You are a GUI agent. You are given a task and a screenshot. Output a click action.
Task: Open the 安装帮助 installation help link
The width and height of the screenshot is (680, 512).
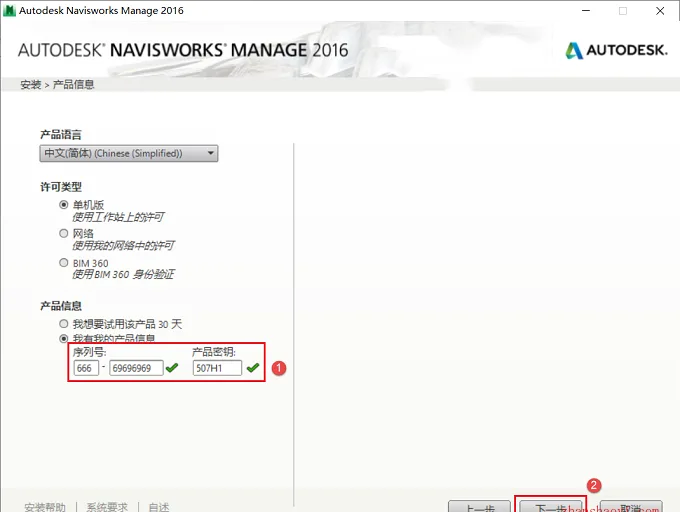(45, 507)
